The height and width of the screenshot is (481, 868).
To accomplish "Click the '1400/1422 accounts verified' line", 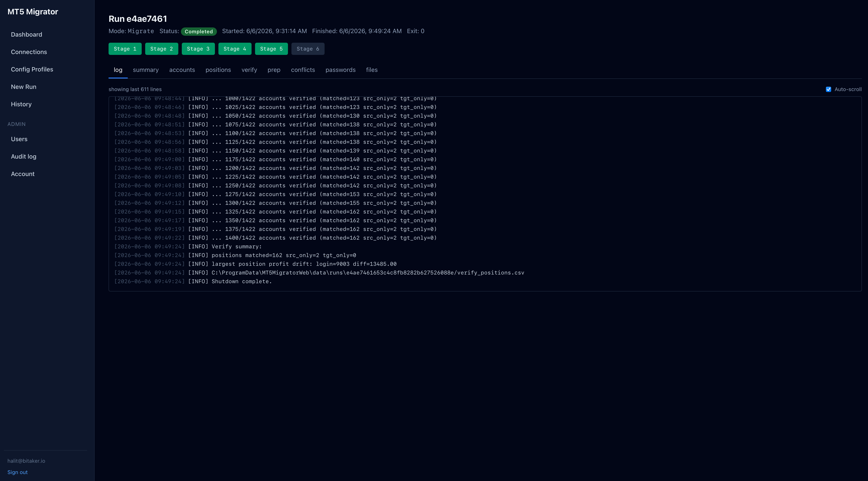I will (276, 238).
